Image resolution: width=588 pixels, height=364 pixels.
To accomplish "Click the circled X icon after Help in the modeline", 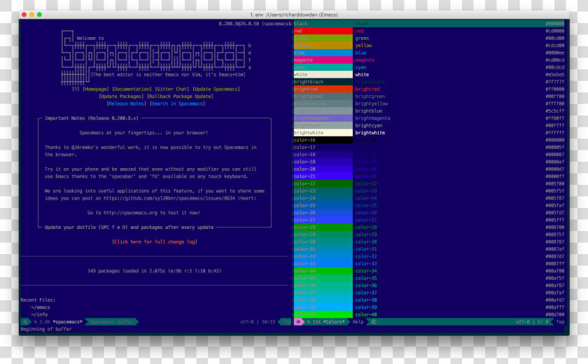I will (x=374, y=321).
